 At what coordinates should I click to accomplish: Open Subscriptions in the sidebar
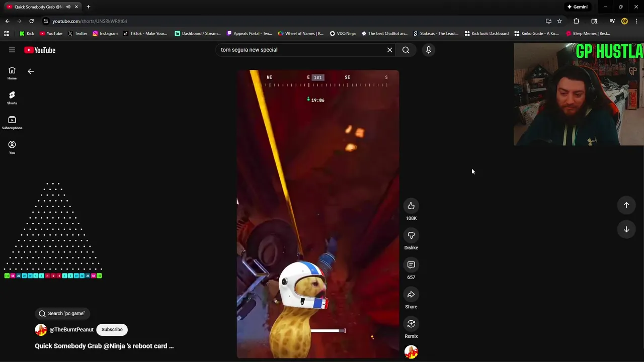coord(12,123)
